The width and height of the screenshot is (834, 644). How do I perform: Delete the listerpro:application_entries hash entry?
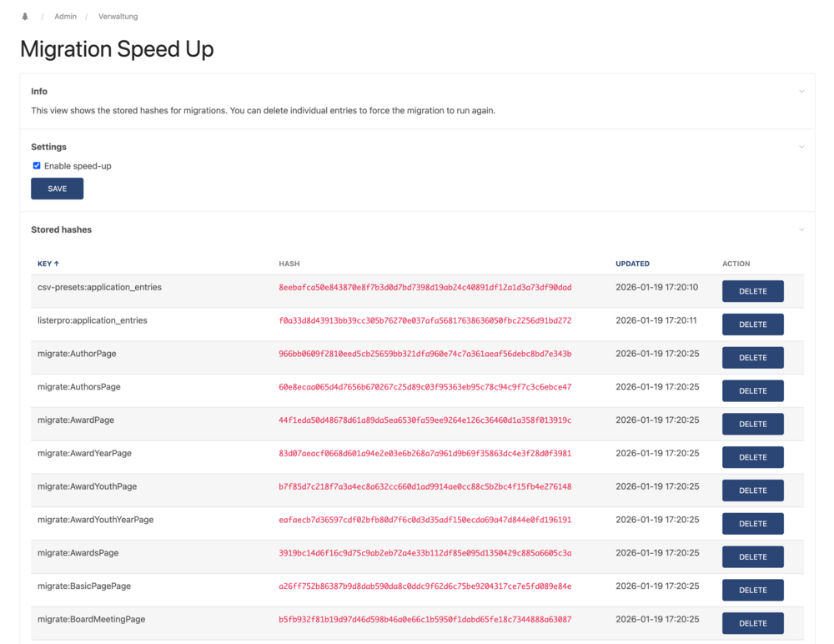752,324
